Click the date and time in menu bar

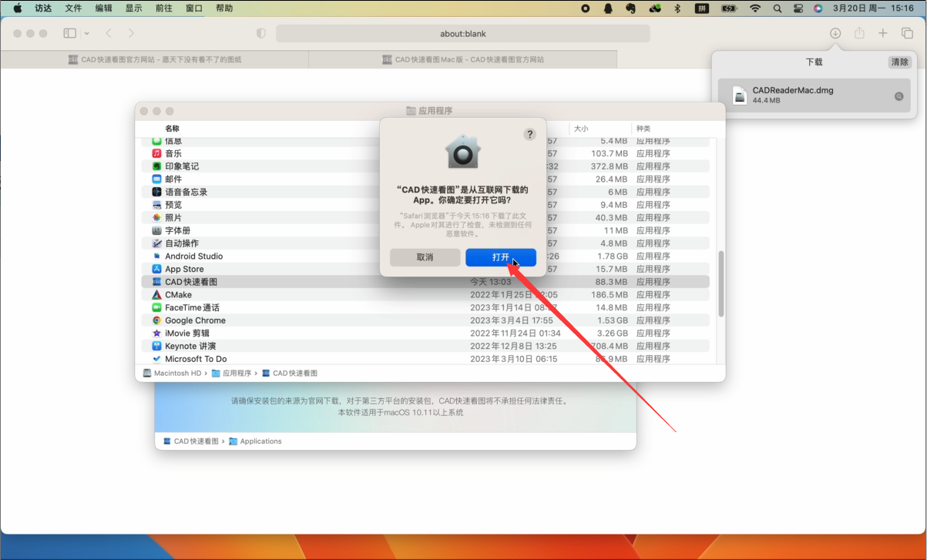pyautogui.click(x=874, y=8)
